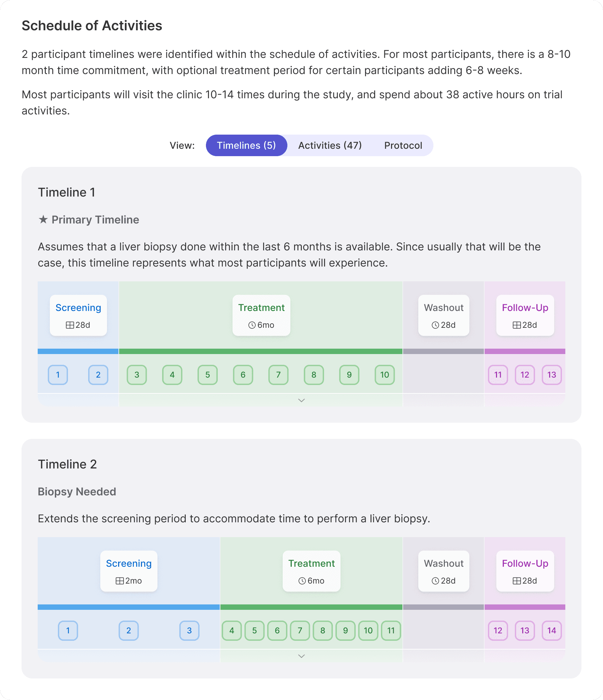Click the clock icon in Timeline 1 Washout chip

coord(435,325)
